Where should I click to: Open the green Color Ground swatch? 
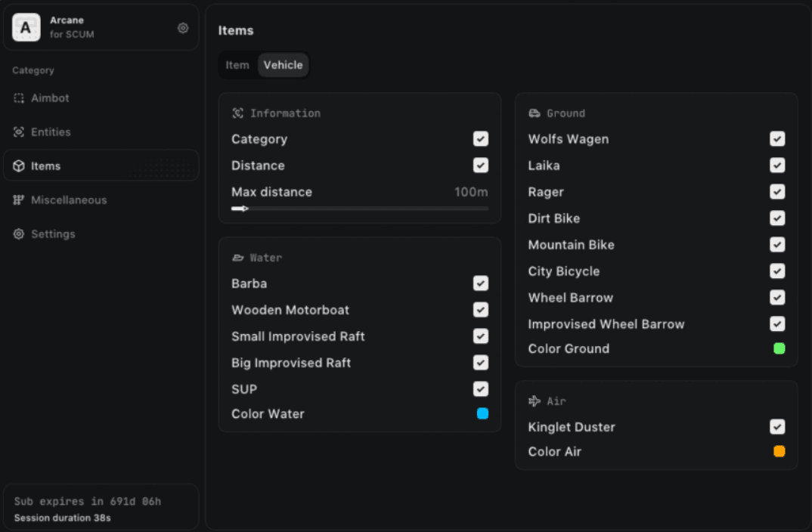click(779, 348)
